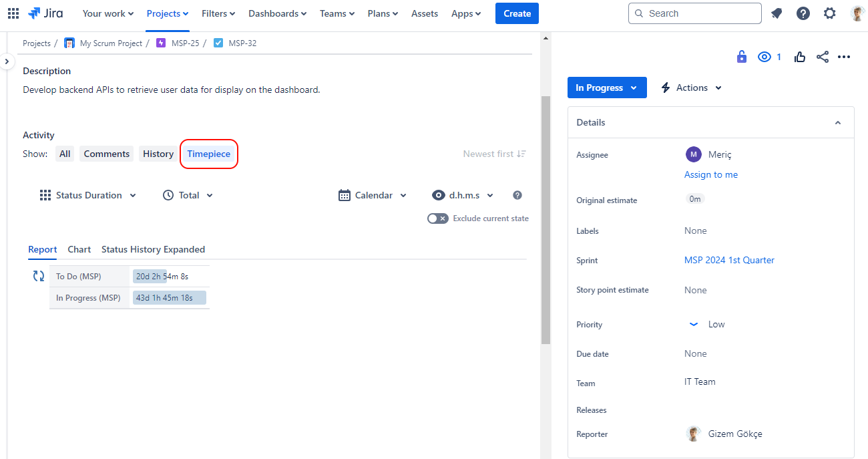
Task: Click the Assign to me link
Action: coord(710,174)
